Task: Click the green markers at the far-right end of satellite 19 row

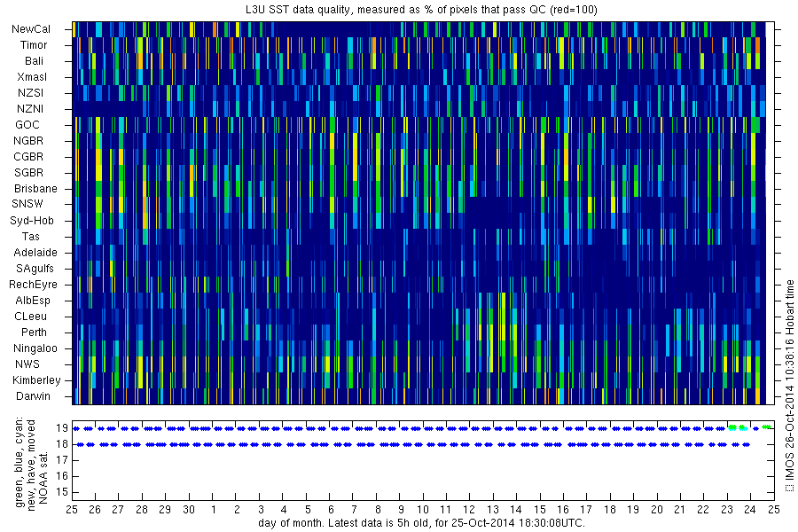Action: point(768,427)
